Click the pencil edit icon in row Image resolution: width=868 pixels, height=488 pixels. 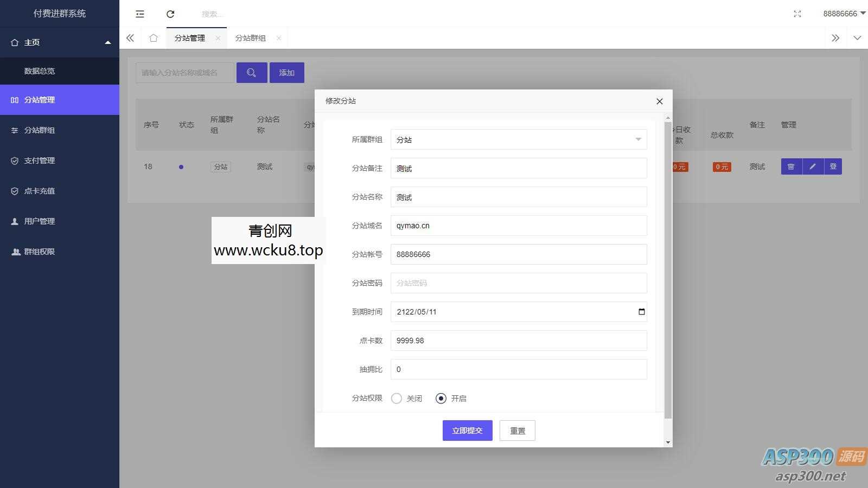click(813, 166)
